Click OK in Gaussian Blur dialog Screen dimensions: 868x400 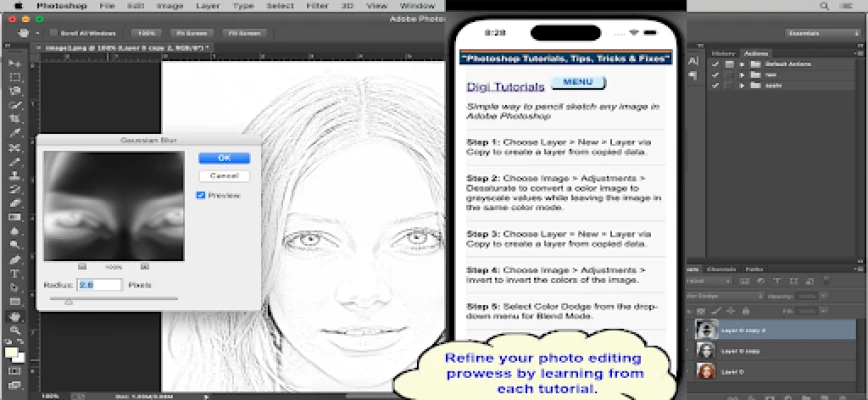click(x=224, y=158)
